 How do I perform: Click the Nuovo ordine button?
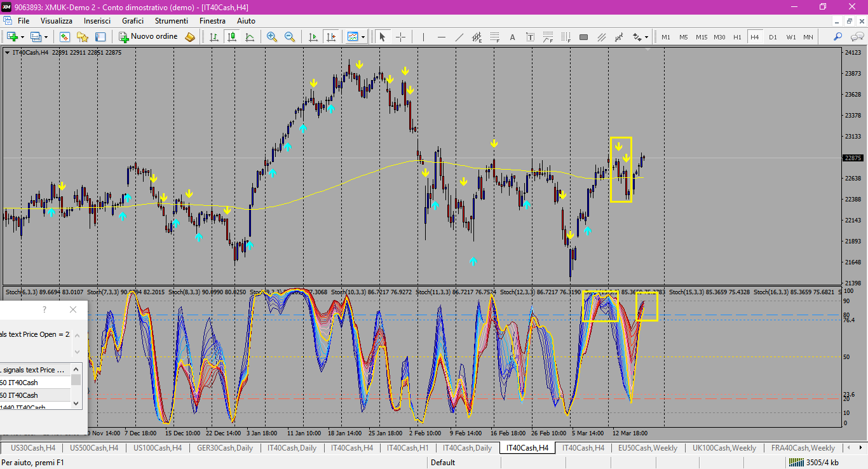[149, 37]
